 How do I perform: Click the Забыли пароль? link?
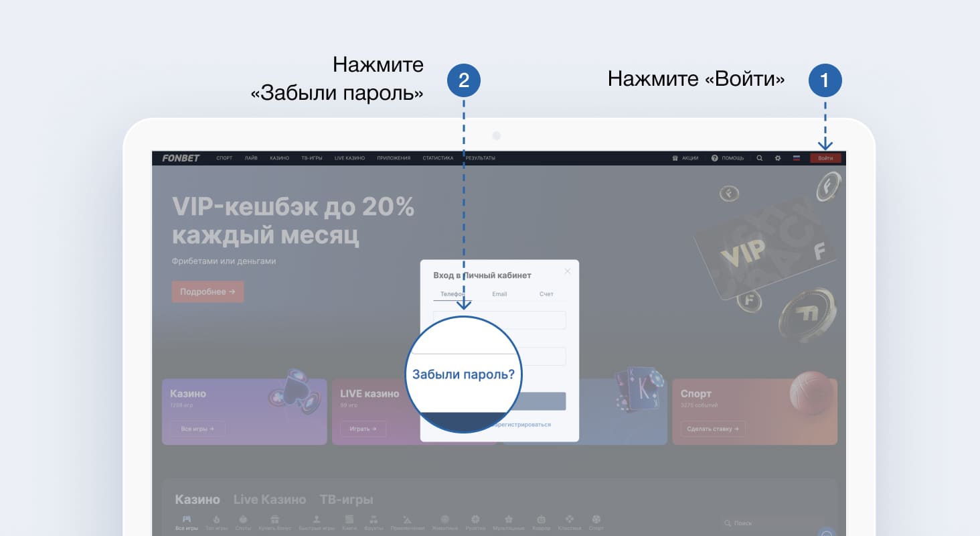[463, 375]
